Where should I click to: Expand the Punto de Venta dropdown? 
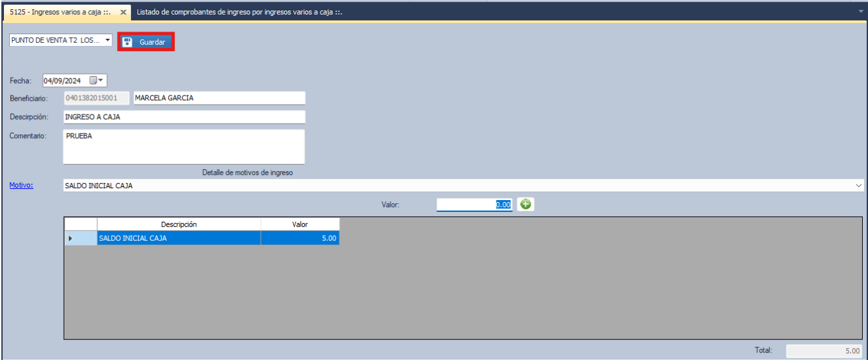point(107,41)
